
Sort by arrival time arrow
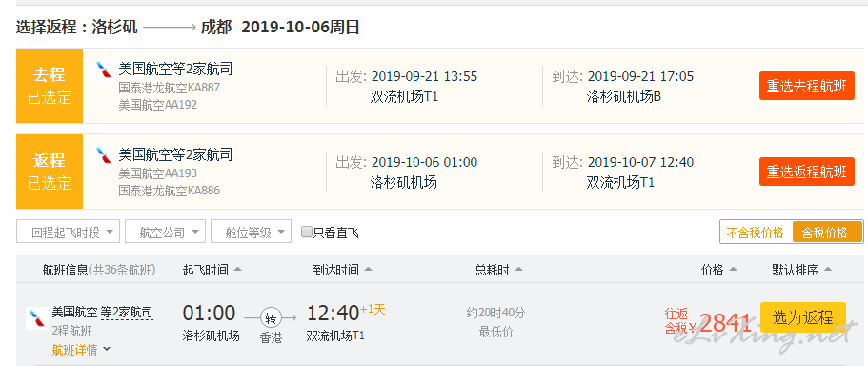pyautogui.click(x=368, y=270)
